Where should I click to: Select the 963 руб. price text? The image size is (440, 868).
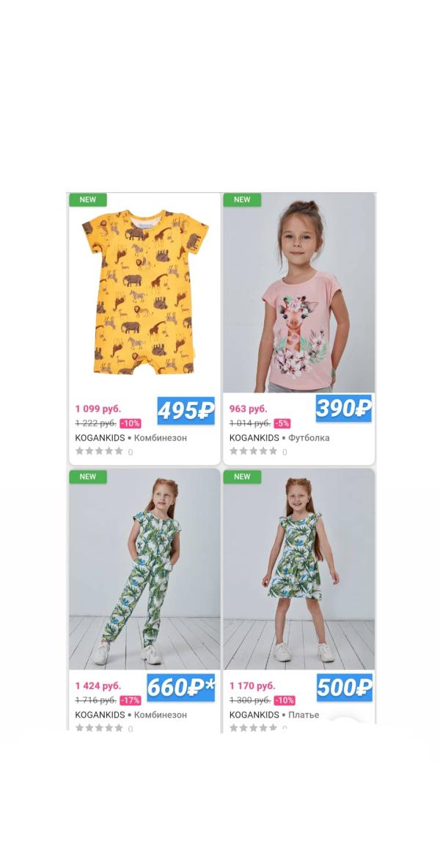click(248, 409)
